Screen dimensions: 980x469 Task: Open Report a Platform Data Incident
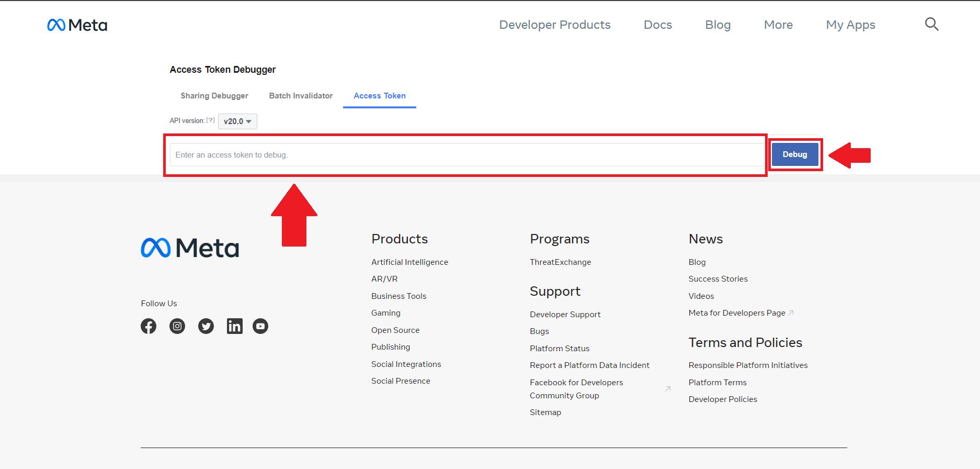[x=589, y=365]
